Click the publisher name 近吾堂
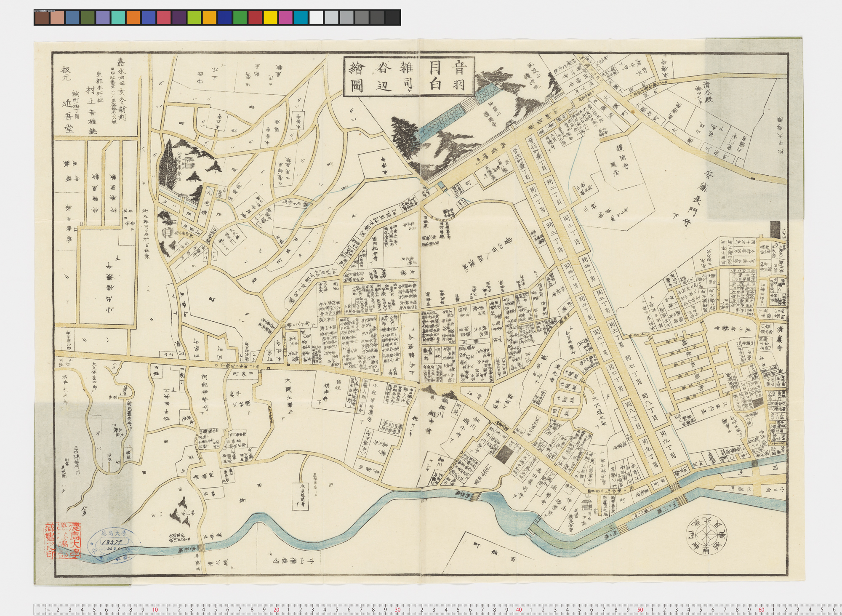Screen dimensions: 842x616 tap(66, 114)
